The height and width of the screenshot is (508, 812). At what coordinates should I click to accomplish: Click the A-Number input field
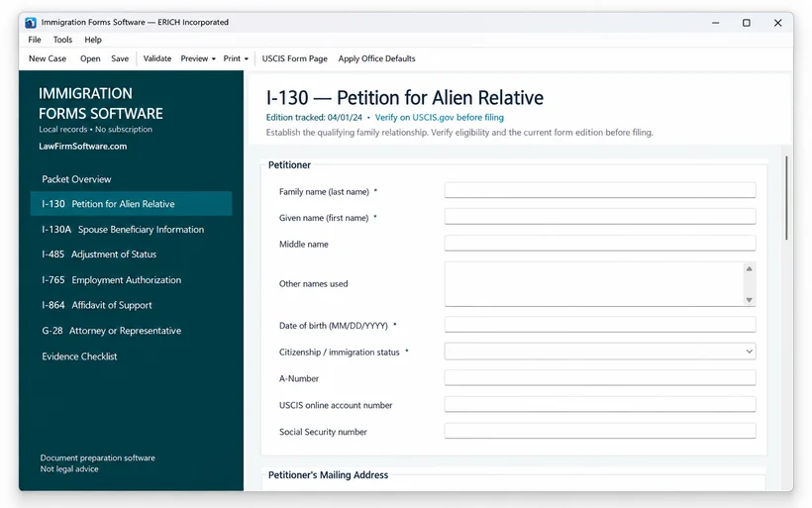[x=600, y=377]
